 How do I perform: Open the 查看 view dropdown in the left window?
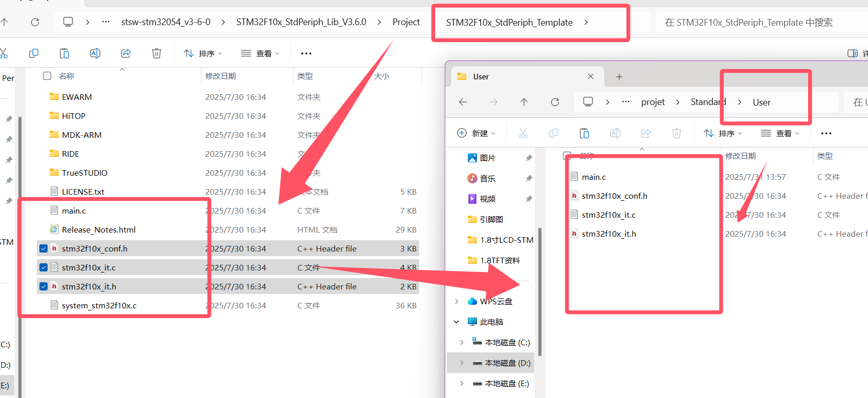[x=261, y=53]
